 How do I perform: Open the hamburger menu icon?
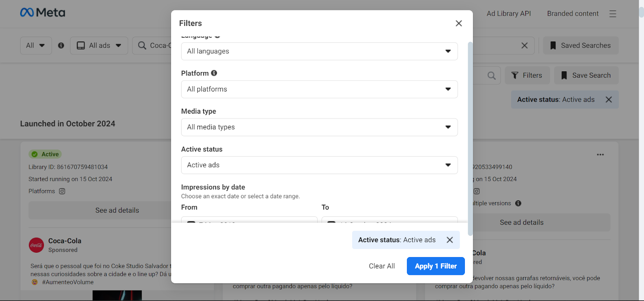(613, 14)
